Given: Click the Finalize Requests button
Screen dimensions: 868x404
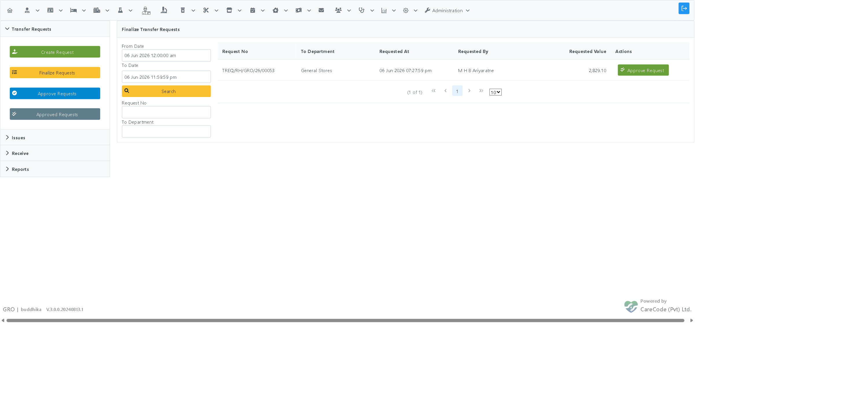Looking at the screenshot, I should pyautogui.click(x=55, y=72).
